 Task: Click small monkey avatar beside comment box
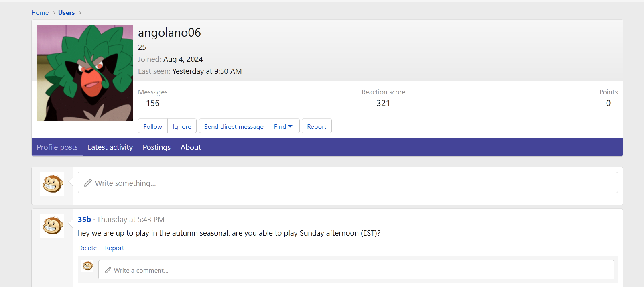click(87, 266)
